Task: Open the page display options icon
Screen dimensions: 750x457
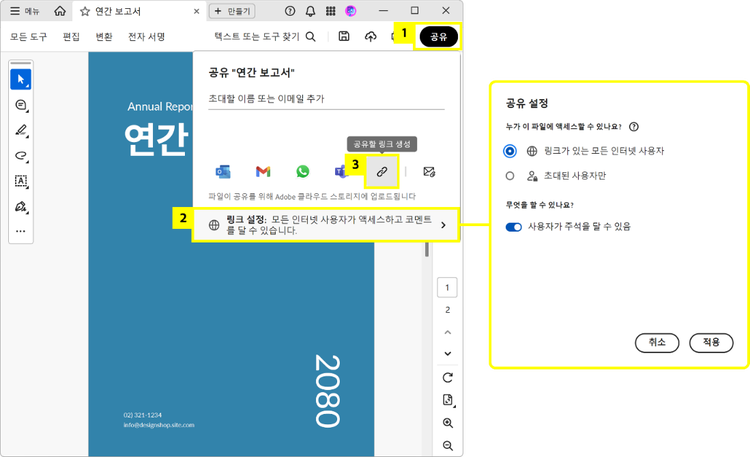Action: pos(448,400)
